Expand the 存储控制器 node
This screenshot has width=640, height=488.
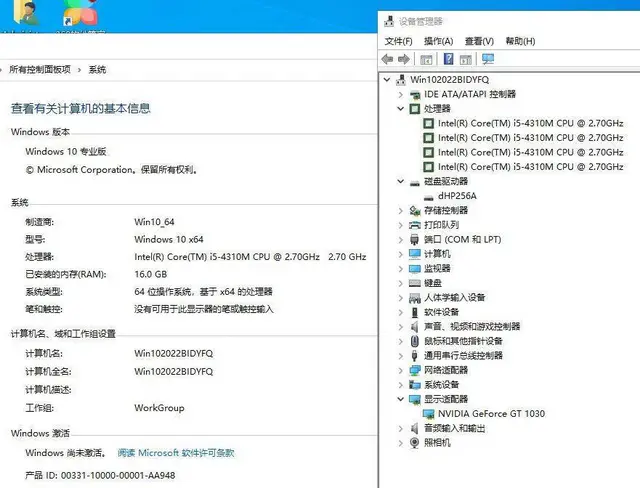click(401, 211)
